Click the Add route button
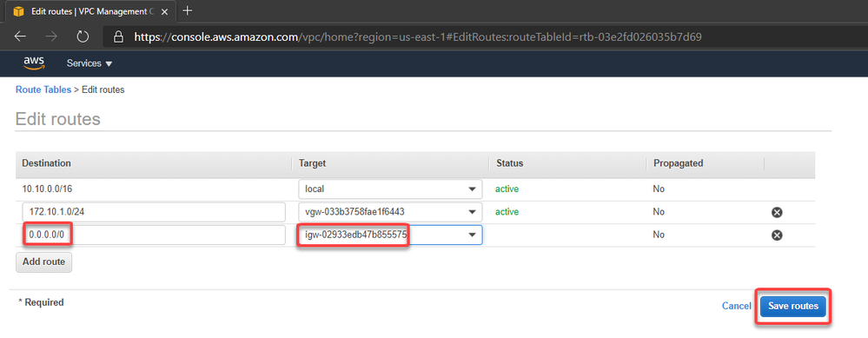The width and height of the screenshot is (868, 338). coord(43,262)
